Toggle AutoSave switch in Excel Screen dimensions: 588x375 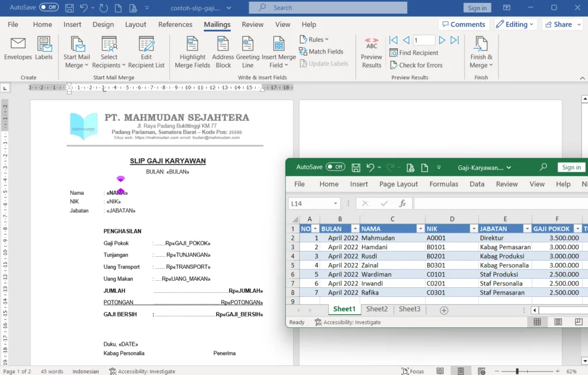[335, 167]
